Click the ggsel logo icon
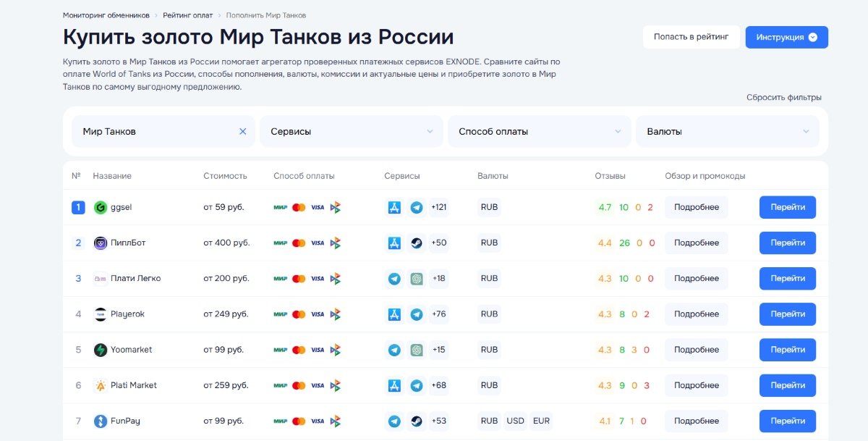The width and height of the screenshot is (868, 441). tap(101, 207)
